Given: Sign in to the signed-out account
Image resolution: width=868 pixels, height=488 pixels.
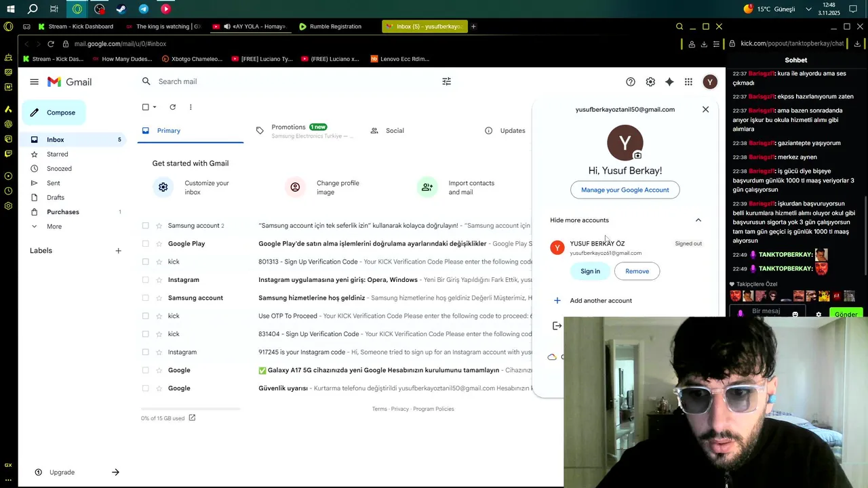Looking at the screenshot, I should pos(590,271).
